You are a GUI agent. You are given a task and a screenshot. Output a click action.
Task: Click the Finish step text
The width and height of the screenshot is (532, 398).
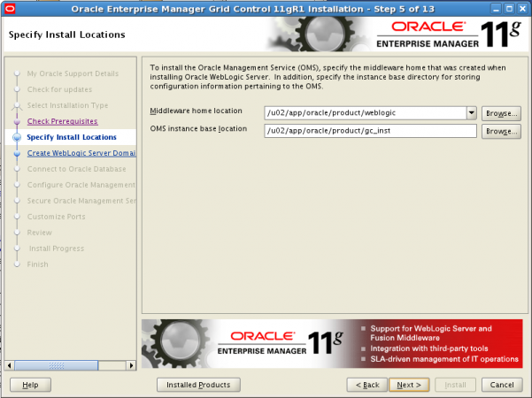(x=38, y=264)
